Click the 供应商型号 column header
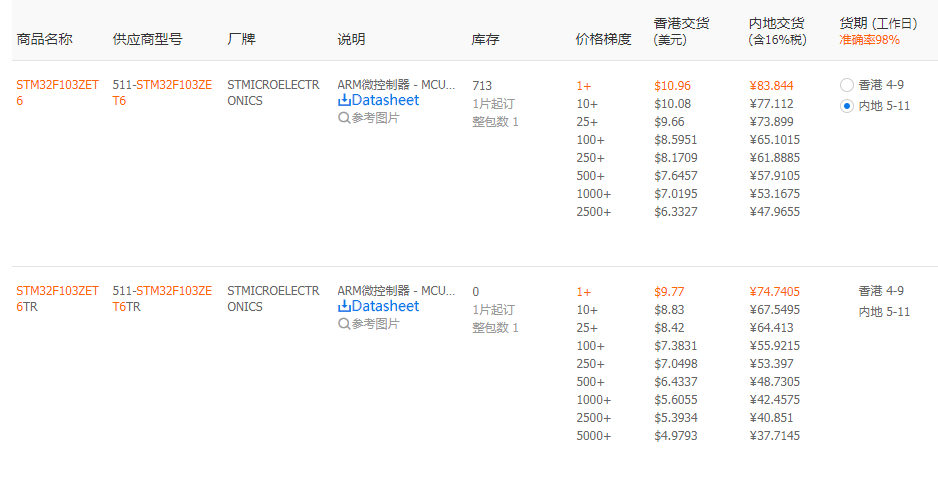938x477 pixels. tap(147, 40)
